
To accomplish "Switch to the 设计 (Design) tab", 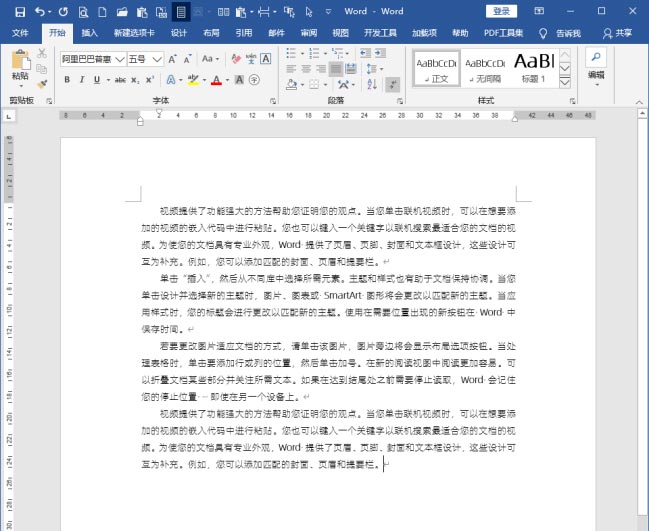I will point(179,33).
